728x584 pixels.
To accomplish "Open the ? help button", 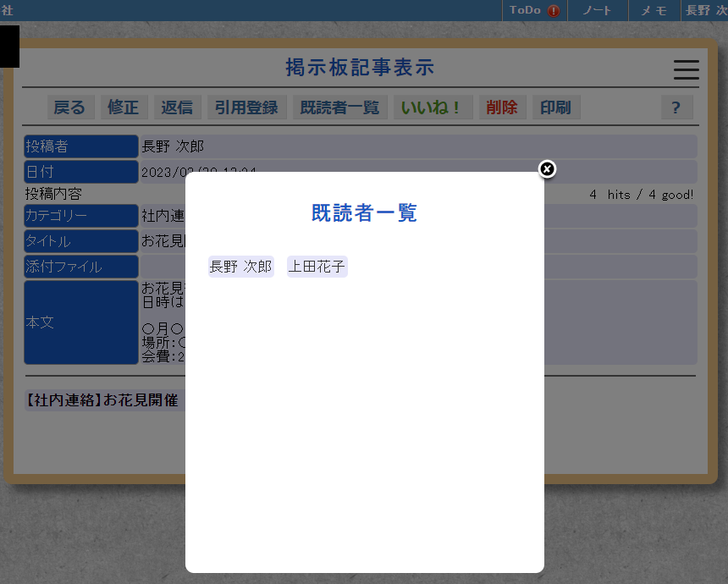I will pos(676,107).
